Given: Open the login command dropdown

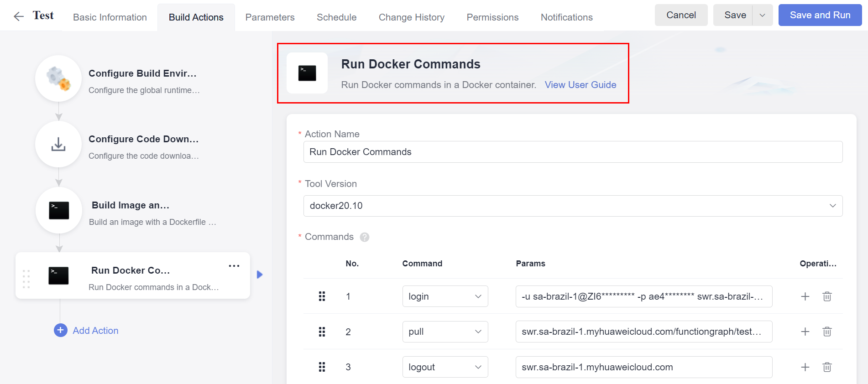Looking at the screenshot, I should pyautogui.click(x=445, y=296).
